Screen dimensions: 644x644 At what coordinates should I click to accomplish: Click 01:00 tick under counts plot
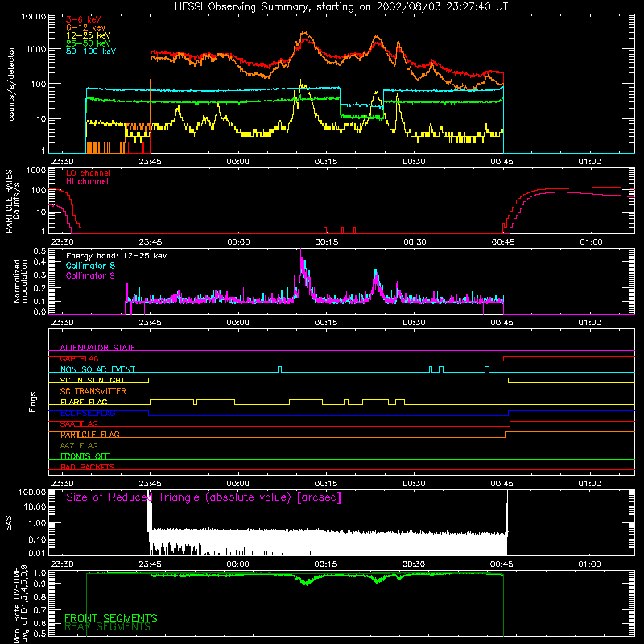click(x=590, y=162)
